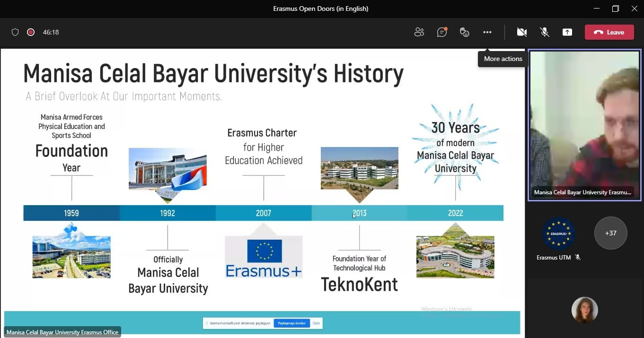Click the Erasmus+ logo on slide
Image resolution: width=644 pixels, height=338 pixels.
(x=264, y=257)
